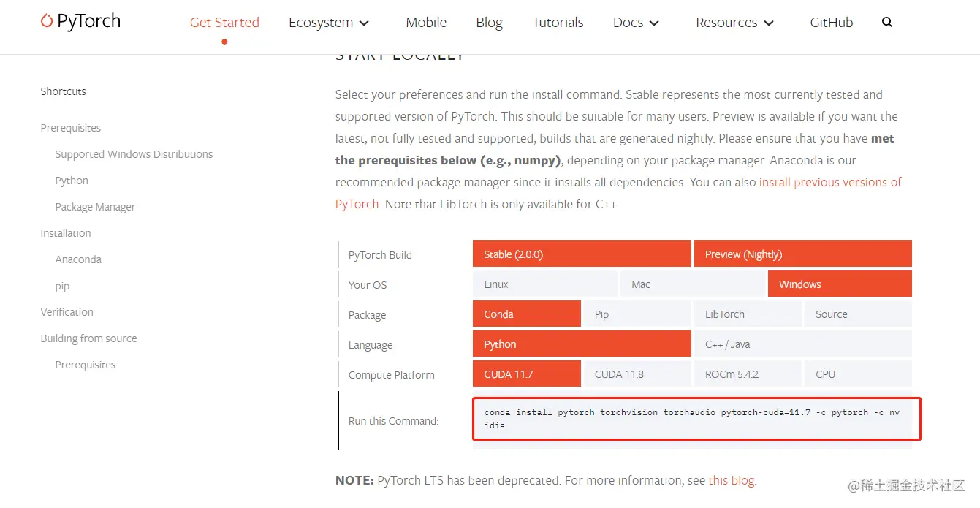Pick CPU as compute platform
980x508 pixels.
(858, 374)
